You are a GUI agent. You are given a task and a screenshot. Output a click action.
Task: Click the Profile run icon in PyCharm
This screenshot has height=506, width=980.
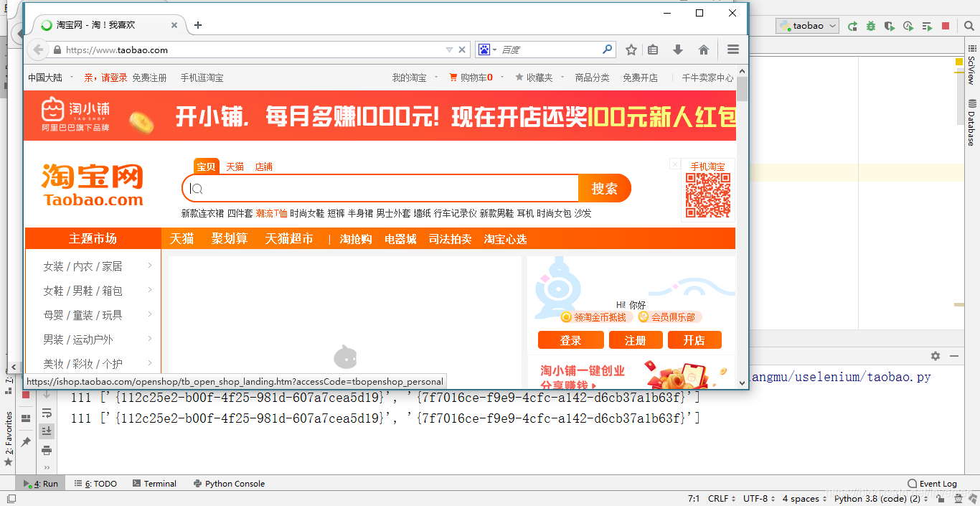(908, 26)
